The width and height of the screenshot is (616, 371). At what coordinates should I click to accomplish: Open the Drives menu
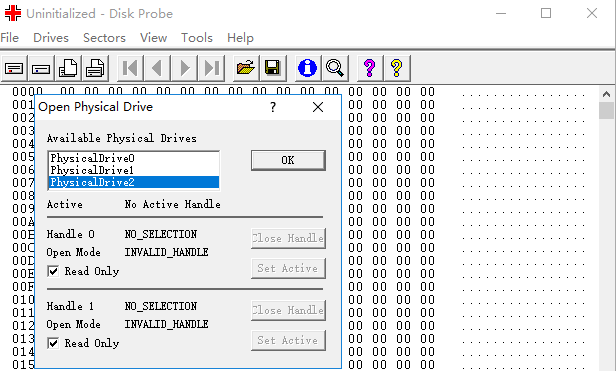point(51,38)
